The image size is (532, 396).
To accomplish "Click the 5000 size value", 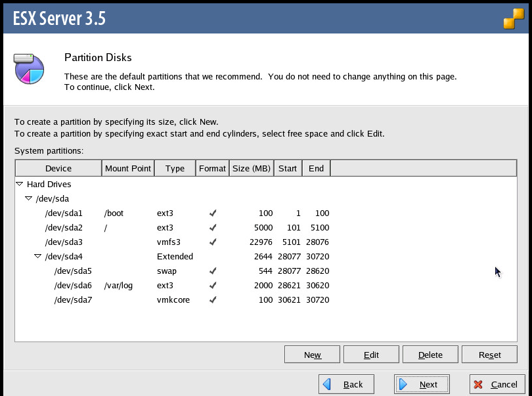I will pos(263,227).
